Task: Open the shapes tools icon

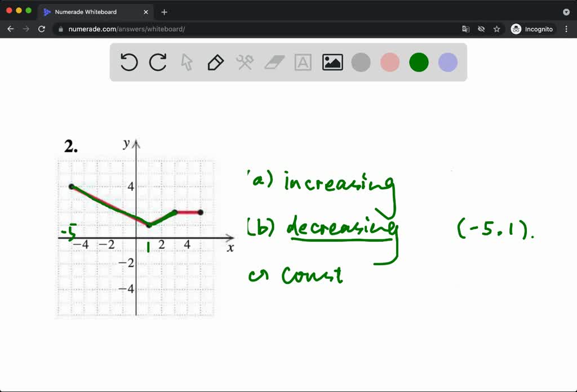Action: [245, 63]
